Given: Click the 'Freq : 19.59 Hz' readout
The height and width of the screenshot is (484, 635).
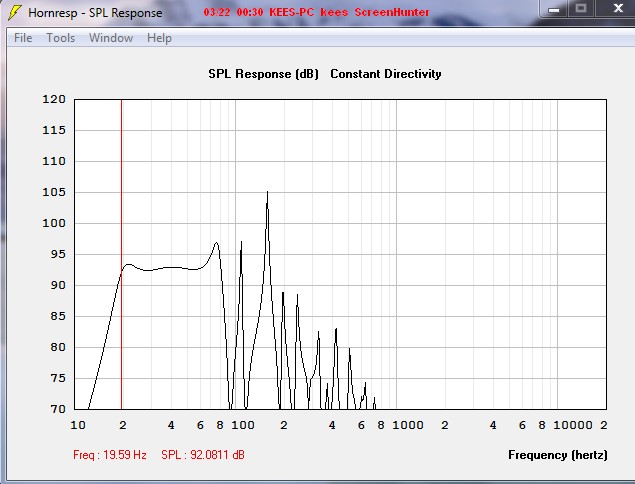Looking at the screenshot, I should [110, 455].
